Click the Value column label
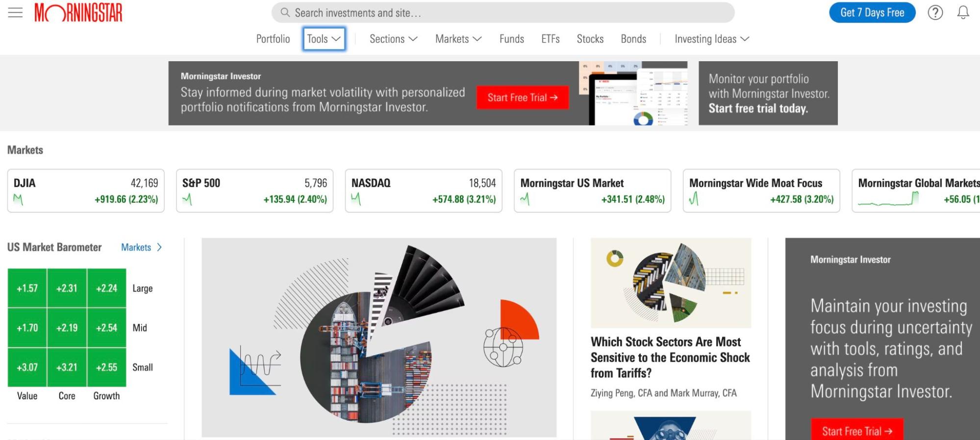 click(x=27, y=396)
